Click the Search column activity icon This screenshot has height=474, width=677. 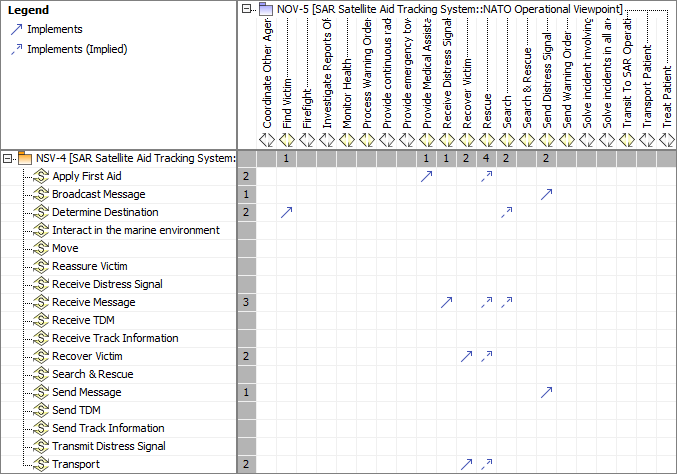pyautogui.click(x=507, y=140)
